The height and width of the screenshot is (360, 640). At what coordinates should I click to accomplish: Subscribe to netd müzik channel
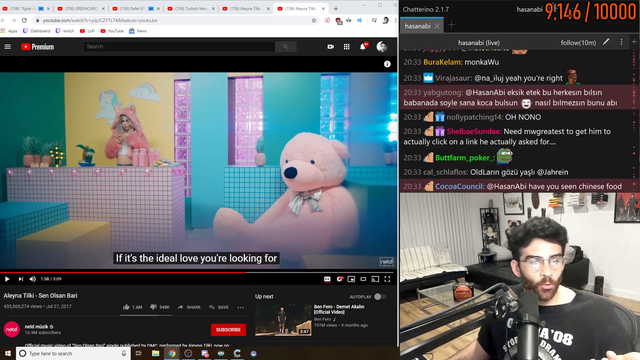[x=228, y=330]
